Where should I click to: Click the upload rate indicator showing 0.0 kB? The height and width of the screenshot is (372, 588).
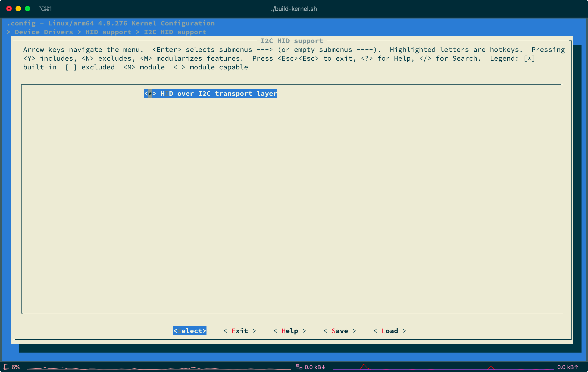click(568, 367)
